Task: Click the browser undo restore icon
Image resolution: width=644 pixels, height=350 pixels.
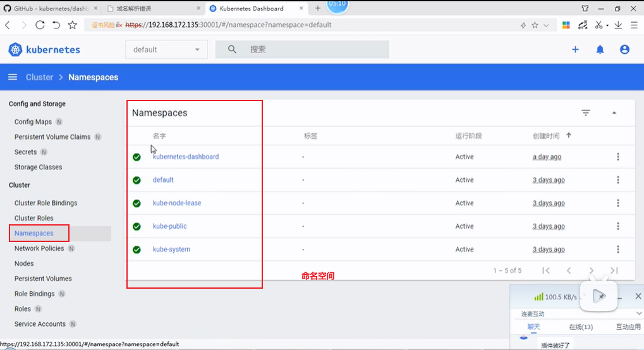Action: (56, 25)
